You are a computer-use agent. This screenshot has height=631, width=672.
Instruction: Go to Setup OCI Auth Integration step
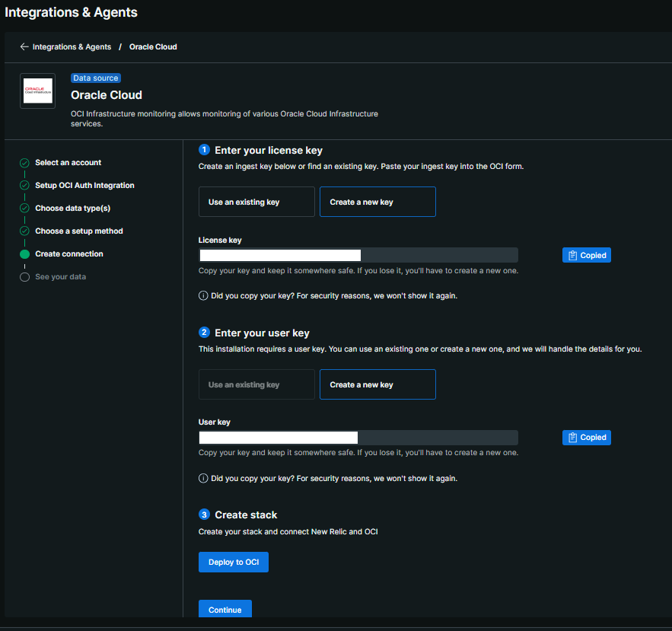click(x=84, y=185)
